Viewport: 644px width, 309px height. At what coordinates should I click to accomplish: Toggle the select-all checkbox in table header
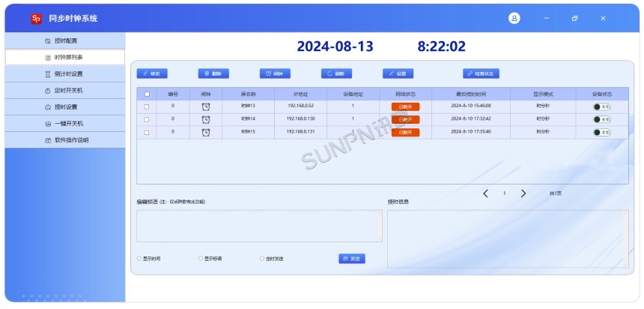(147, 94)
